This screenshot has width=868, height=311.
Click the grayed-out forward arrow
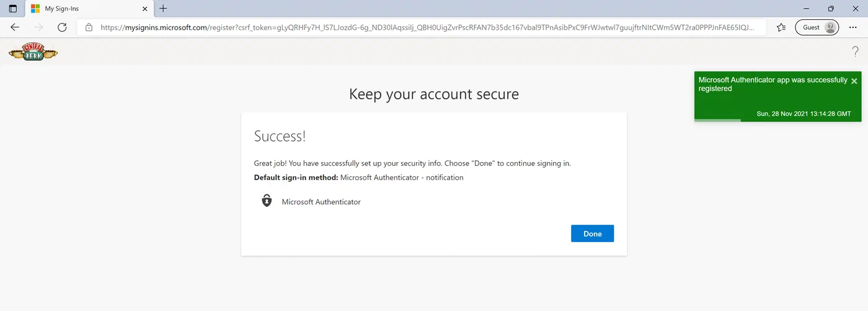point(38,27)
